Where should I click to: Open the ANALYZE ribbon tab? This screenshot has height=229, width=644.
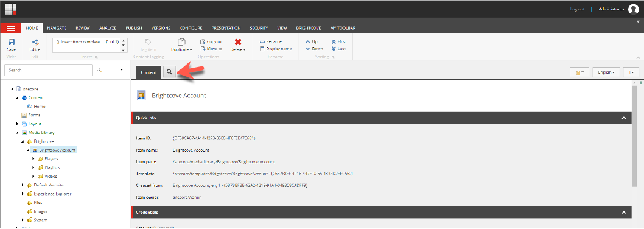tap(108, 28)
